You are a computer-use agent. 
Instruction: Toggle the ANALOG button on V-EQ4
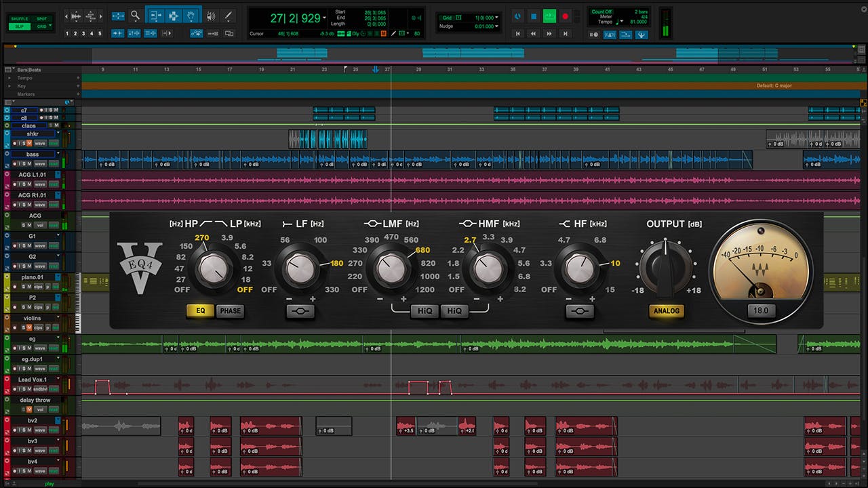(x=665, y=311)
